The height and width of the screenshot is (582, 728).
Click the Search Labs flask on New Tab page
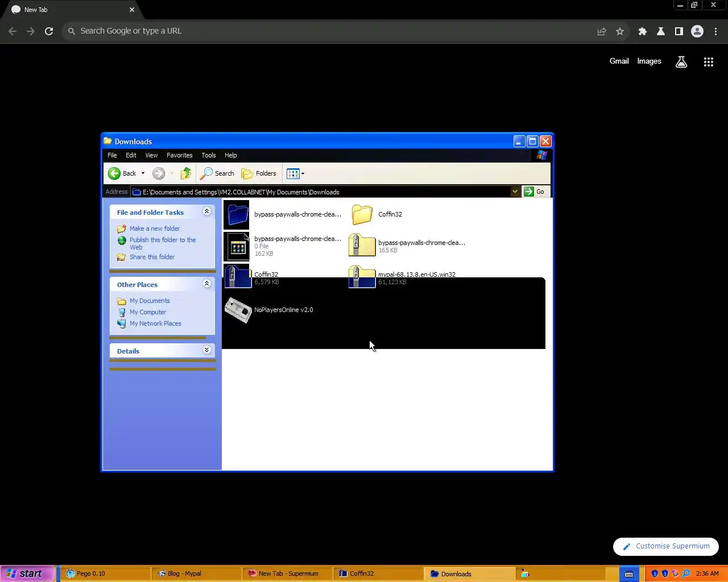681,62
